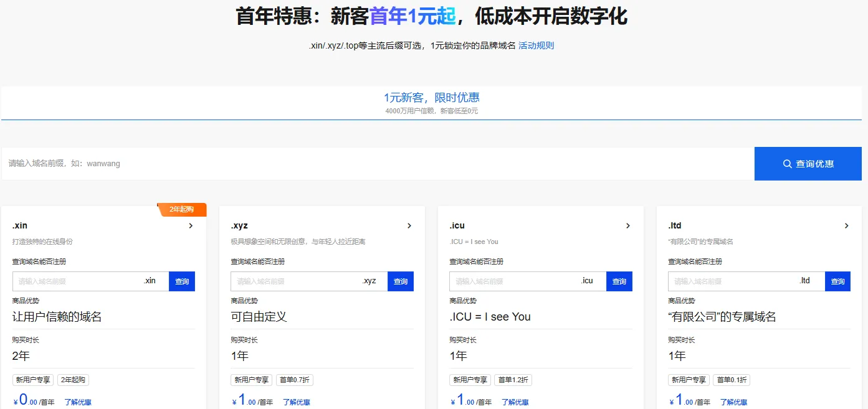This screenshot has height=409, width=868.
Task: Click 新用户专享 tag in .xyz card
Action: 252,380
